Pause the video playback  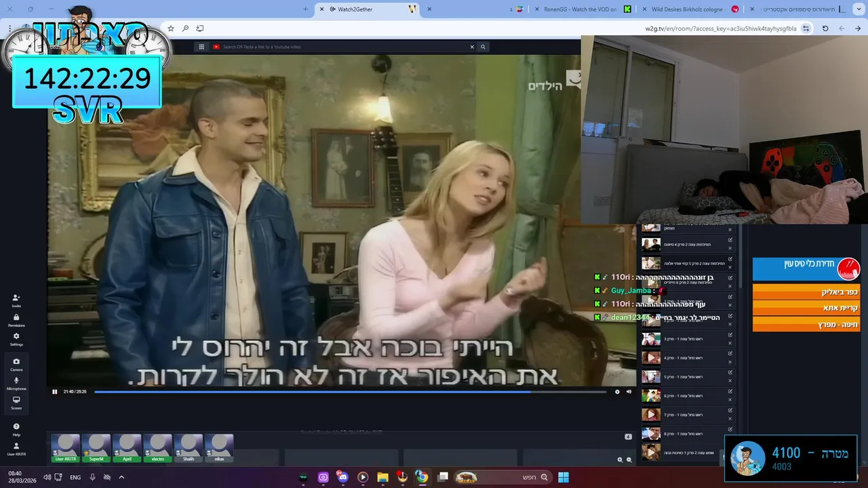click(x=55, y=392)
